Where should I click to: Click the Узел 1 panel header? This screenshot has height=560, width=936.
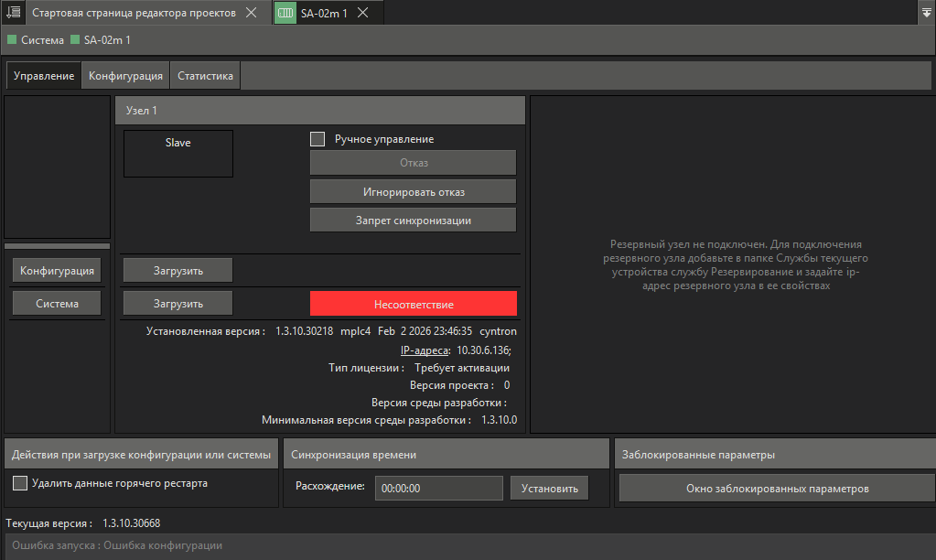tap(320, 111)
